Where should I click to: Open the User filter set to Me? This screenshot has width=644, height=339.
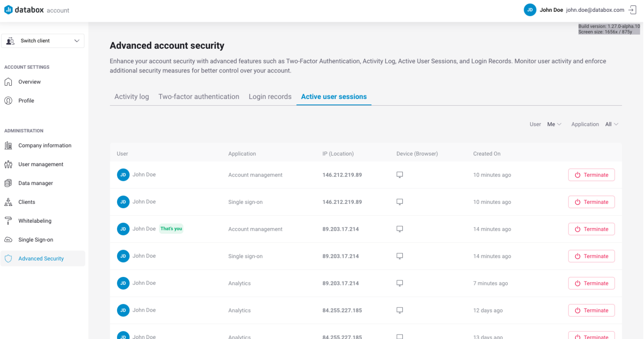click(x=554, y=124)
